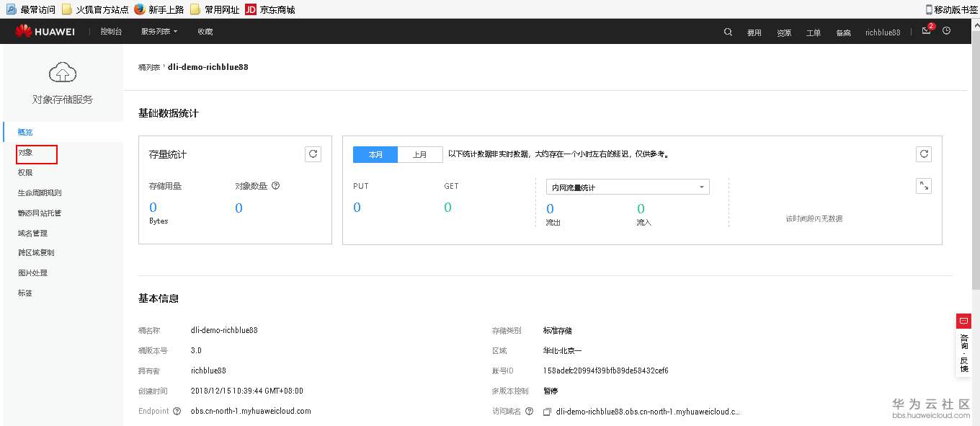980x426 pixels.
Task: Switch traffic stats to 上月 last month
Action: [x=421, y=154]
